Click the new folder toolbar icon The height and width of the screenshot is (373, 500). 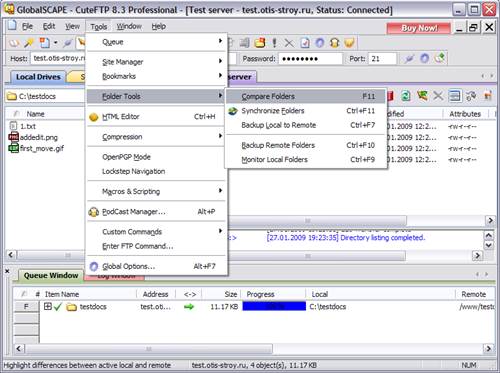260,42
